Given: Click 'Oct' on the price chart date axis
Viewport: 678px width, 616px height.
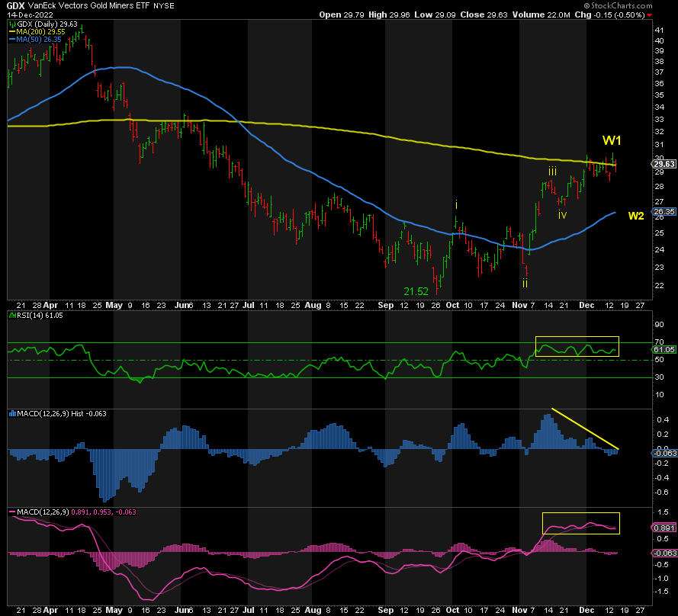Looking at the screenshot, I should [x=452, y=305].
